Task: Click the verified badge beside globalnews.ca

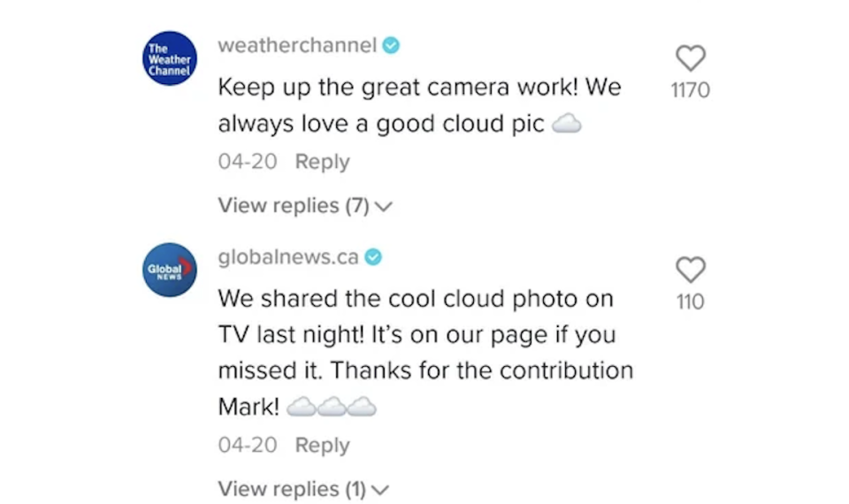Action: 374,257
